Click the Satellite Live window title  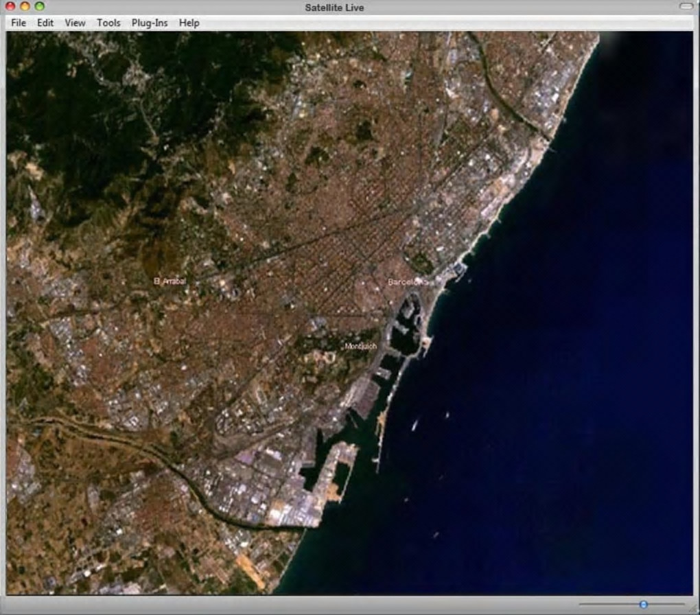pos(334,8)
